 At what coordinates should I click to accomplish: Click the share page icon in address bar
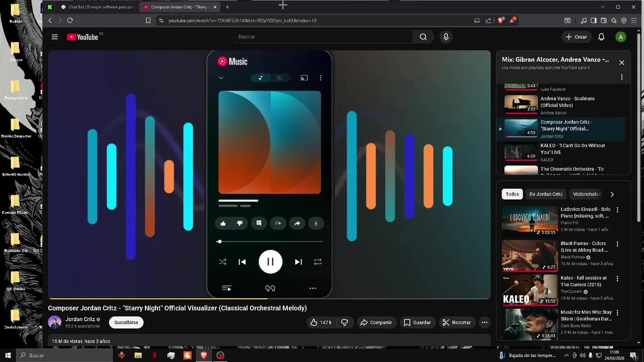(x=488, y=21)
